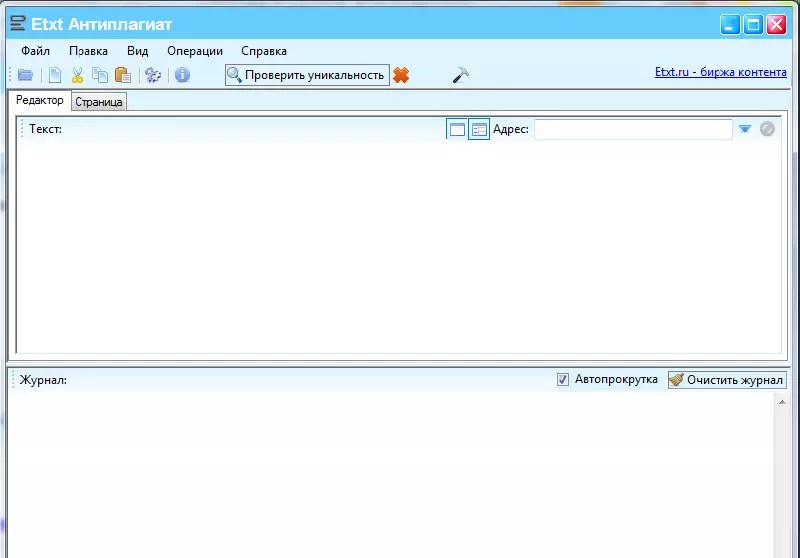Screen dimensions: 800x558
Task: Click the hammer tool icon
Action: [460, 75]
